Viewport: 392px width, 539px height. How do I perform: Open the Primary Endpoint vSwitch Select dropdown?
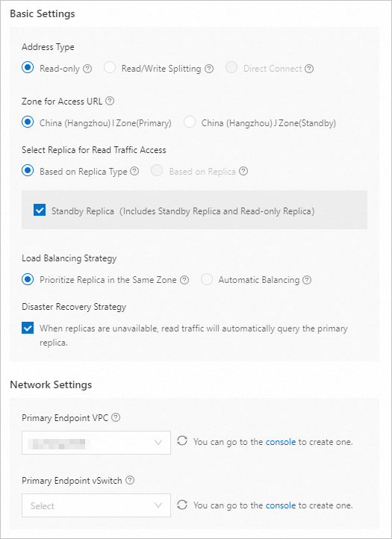[x=96, y=505]
